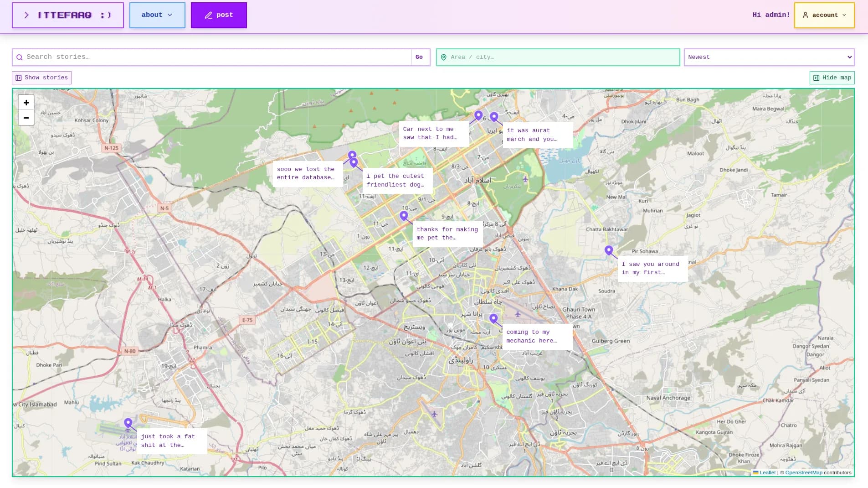Open "I saw you around in my first" popup

tap(652, 268)
